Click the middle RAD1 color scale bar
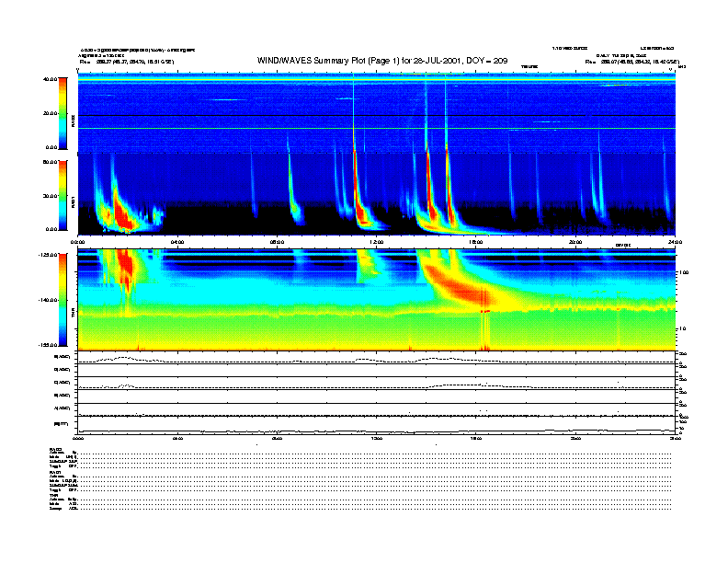The height and width of the screenshot is (563, 728). [63, 195]
